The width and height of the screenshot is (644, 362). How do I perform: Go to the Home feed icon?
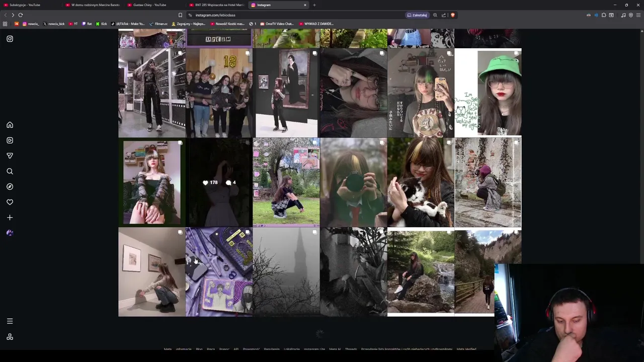tap(10, 125)
